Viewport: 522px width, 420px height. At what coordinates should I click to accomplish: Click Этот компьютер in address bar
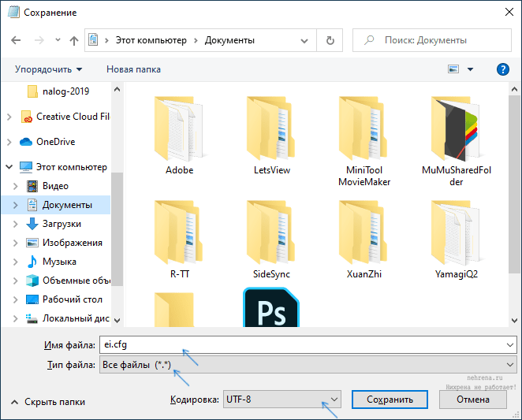pos(151,40)
